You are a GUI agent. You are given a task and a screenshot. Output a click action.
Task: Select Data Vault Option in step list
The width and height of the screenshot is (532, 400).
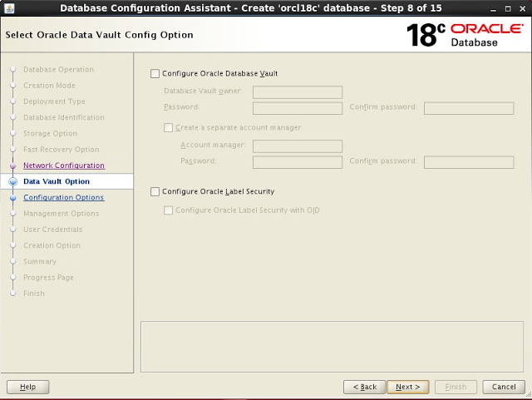[x=57, y=181]
